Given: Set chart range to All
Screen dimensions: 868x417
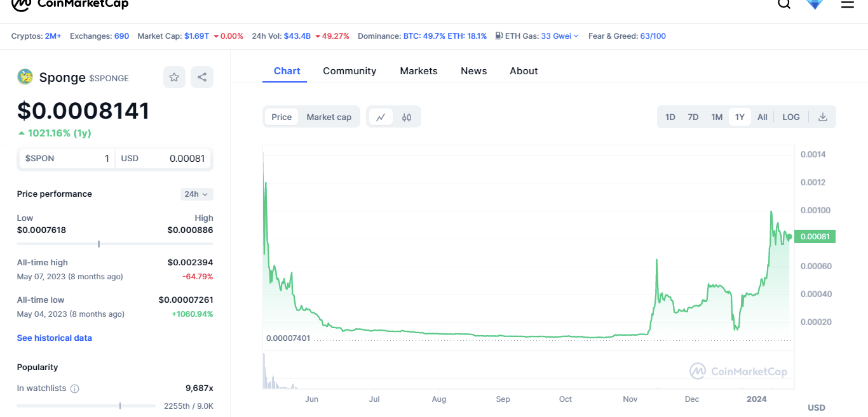Looking at the screenshot, I should 763,117.
